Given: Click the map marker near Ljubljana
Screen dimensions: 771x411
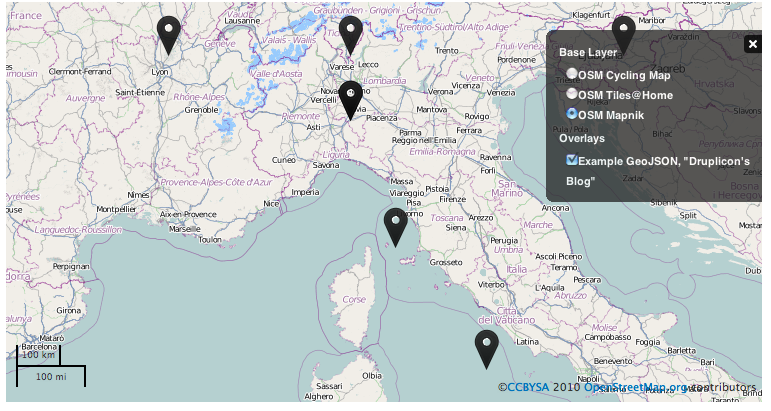Looking at the screenshot, I should click(x=623, y=35).
